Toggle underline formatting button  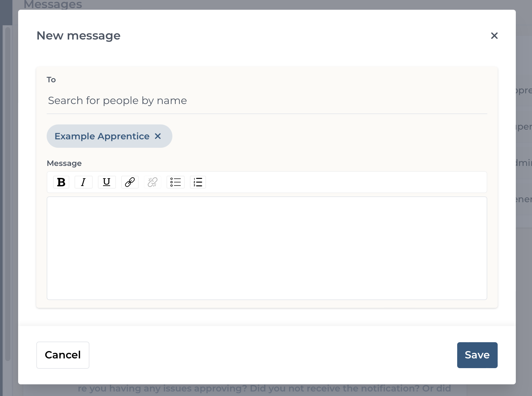pyautogui.click(x=107, y=182)
